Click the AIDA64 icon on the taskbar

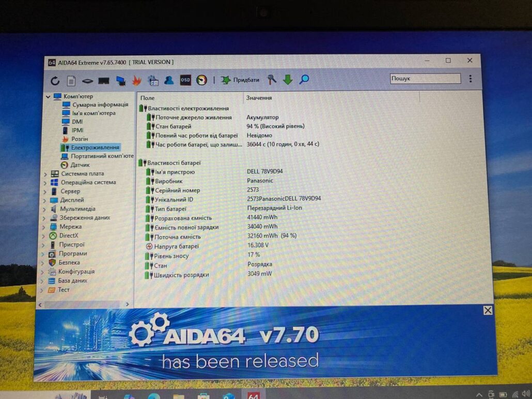click(253, 395)
